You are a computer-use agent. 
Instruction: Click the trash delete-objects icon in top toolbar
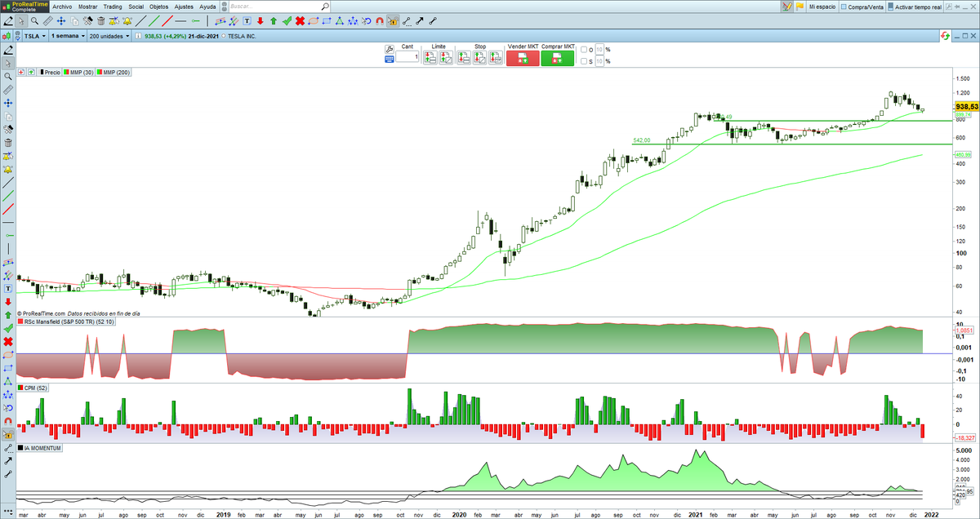coord(100,20)
